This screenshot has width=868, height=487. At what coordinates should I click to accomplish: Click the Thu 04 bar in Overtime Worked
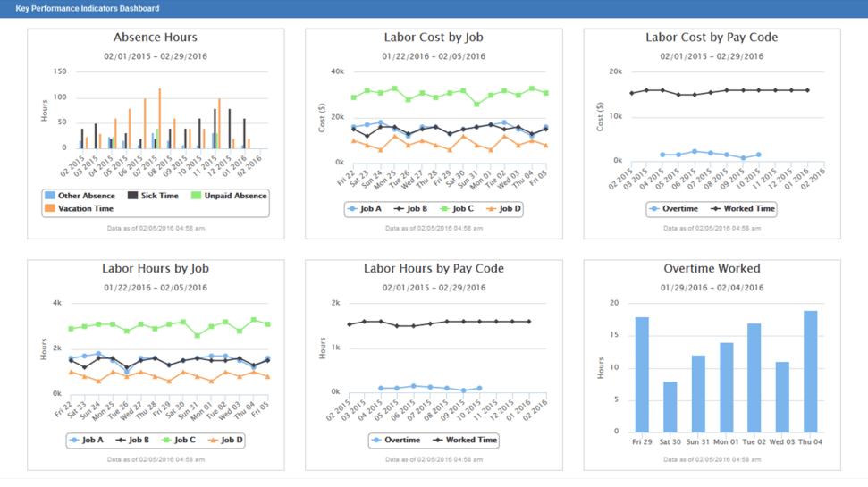(x=810, y=371)
